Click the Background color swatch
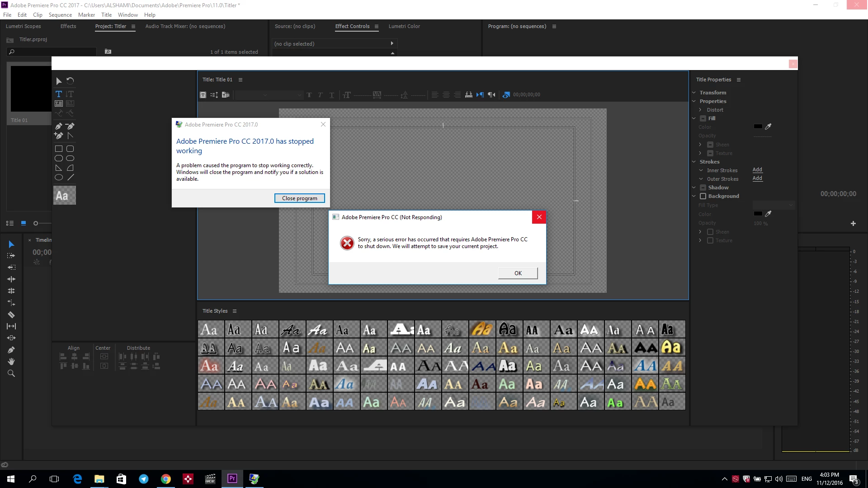 point(758,214)
